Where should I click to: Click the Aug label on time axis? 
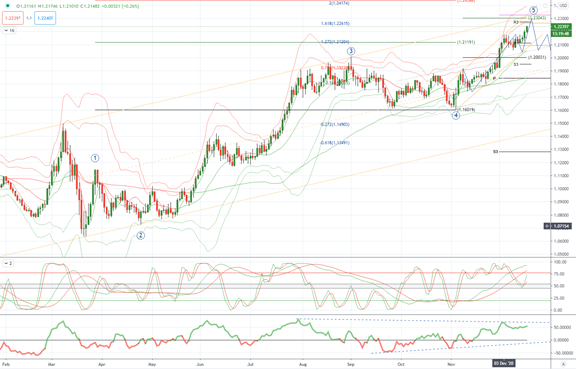pyautogui.click(x=303, y=364)
